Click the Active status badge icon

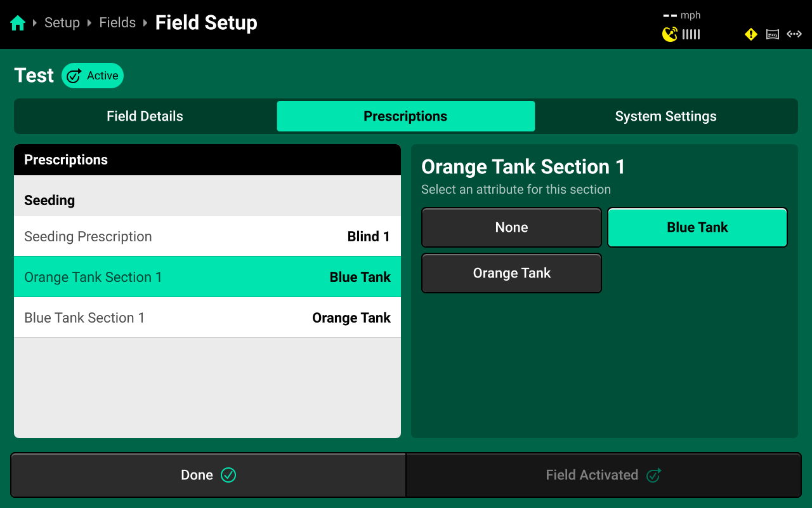[74, 76]
